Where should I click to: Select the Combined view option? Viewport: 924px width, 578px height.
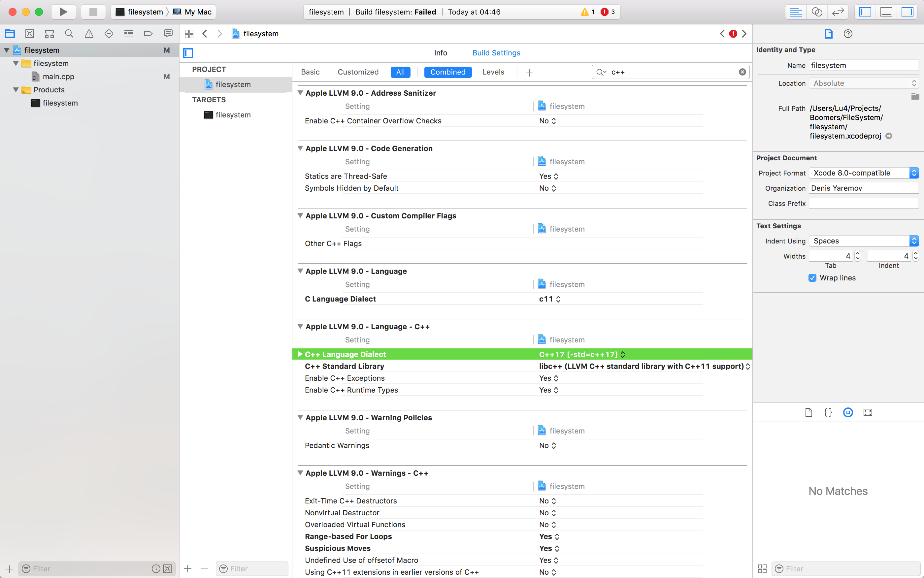pos(448,72)
